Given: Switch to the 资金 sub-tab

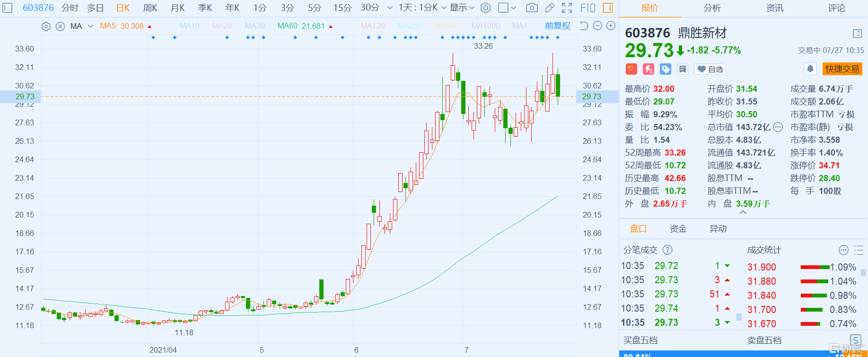Looking at the screenshot, I should 678,229.
